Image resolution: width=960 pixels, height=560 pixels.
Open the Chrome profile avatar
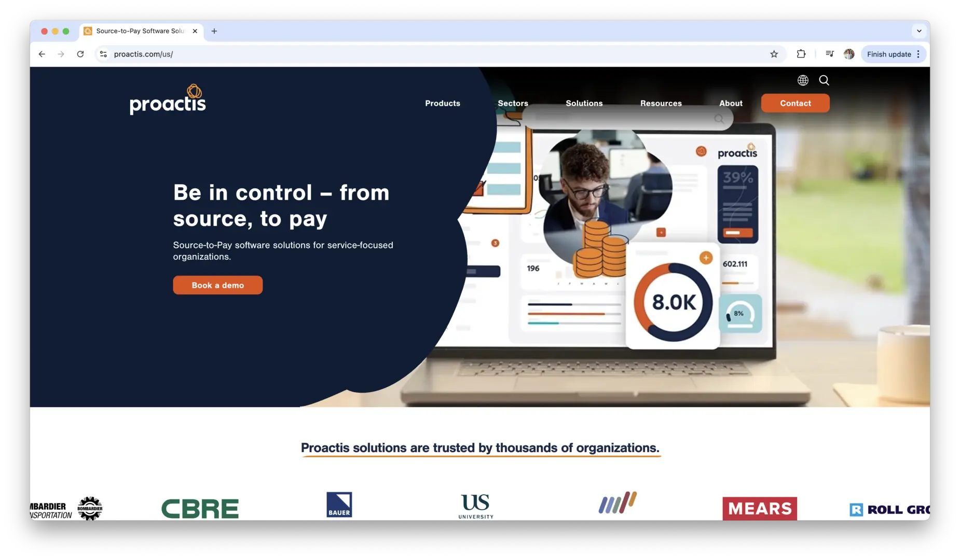[849, 54]
